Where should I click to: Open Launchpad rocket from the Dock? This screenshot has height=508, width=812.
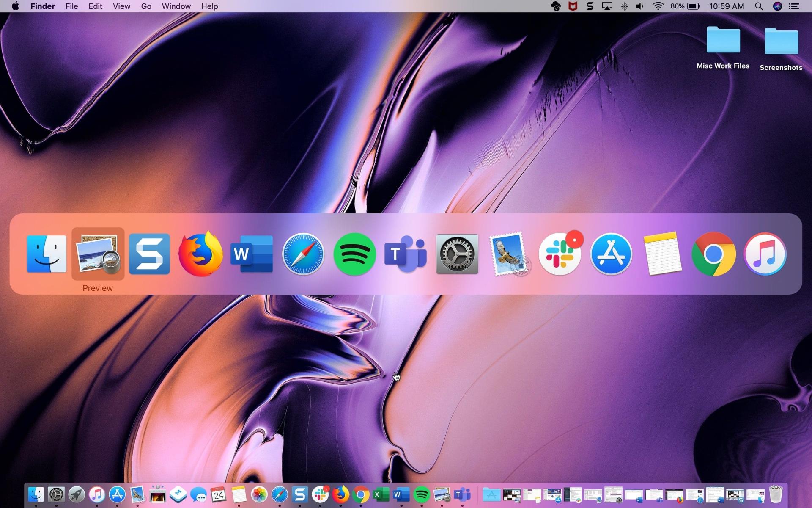pos(77,494)
